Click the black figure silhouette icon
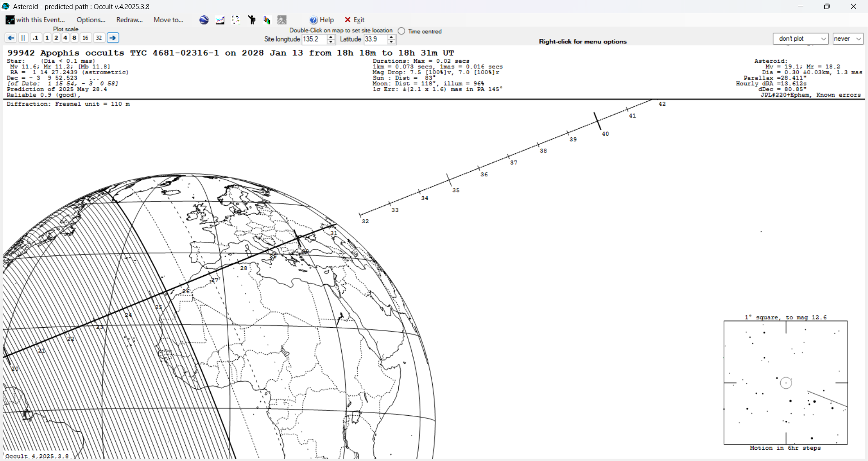This screenshot has width=868, height=461. click(x=252, y=20)
